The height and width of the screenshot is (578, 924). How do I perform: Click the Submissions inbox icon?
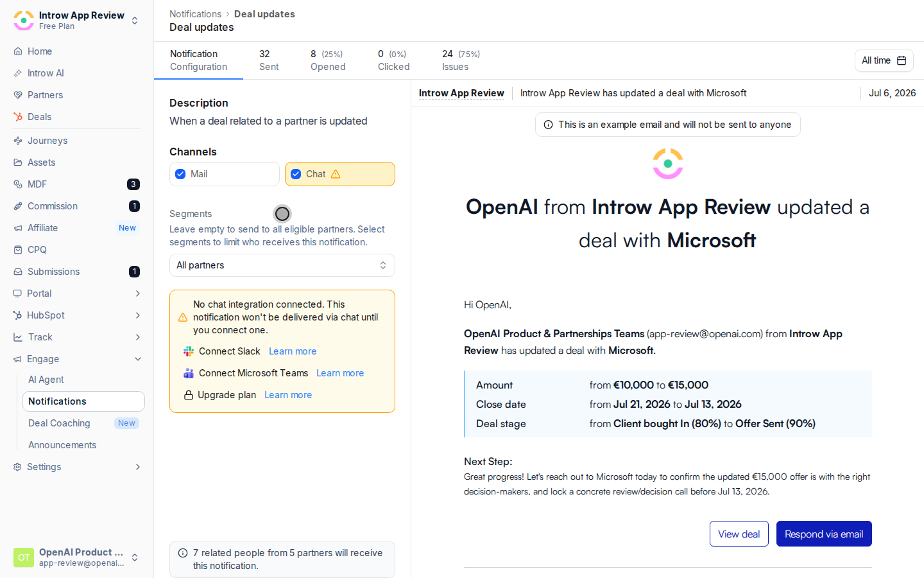[18, 272]
